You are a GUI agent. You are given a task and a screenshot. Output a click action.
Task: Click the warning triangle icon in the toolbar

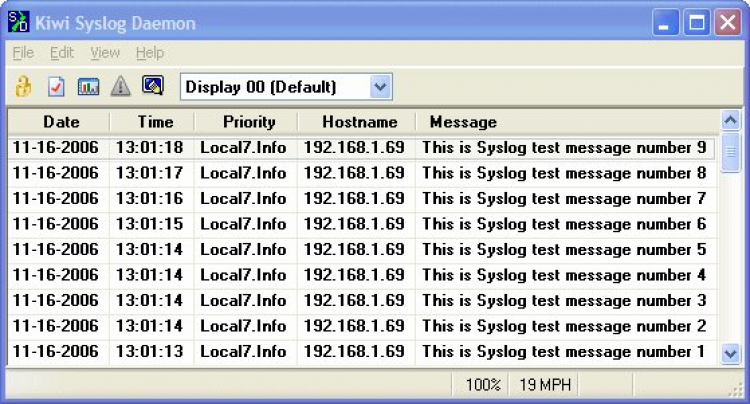tap(120, 87)
